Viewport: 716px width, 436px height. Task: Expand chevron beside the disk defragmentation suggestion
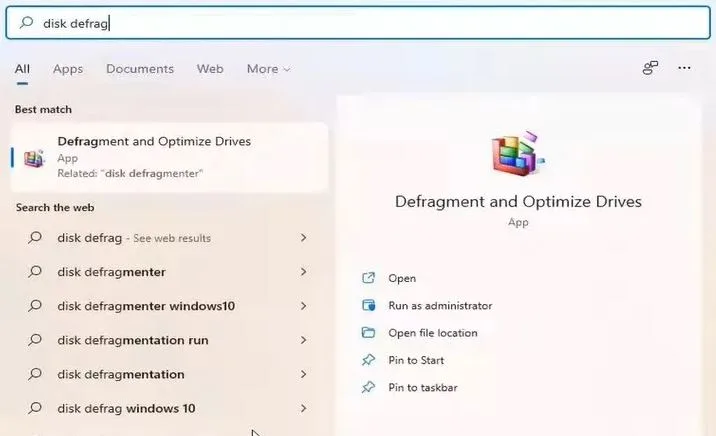(x=303, y=374)
